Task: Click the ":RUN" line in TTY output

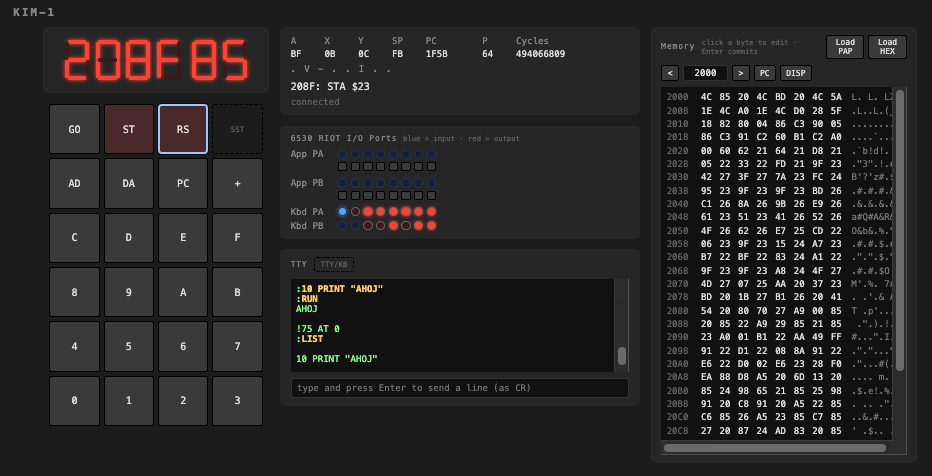Action: pyautogui.click(x=307, y=299)
